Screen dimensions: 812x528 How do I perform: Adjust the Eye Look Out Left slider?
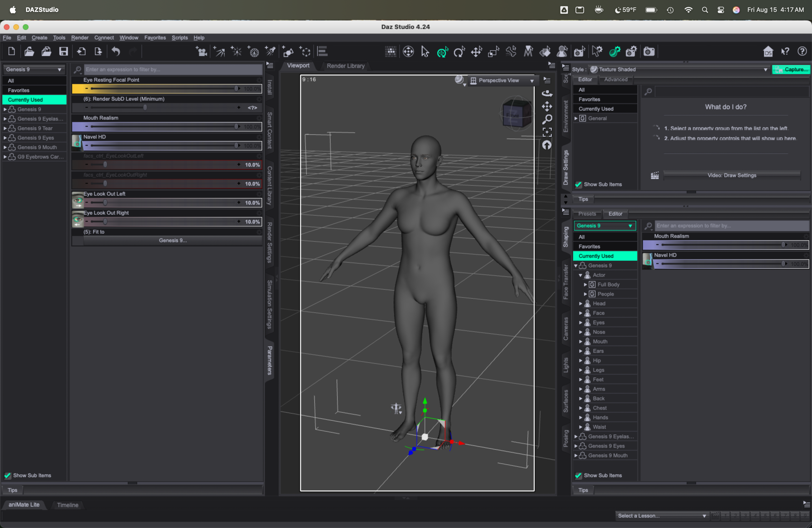coord(166,203)
